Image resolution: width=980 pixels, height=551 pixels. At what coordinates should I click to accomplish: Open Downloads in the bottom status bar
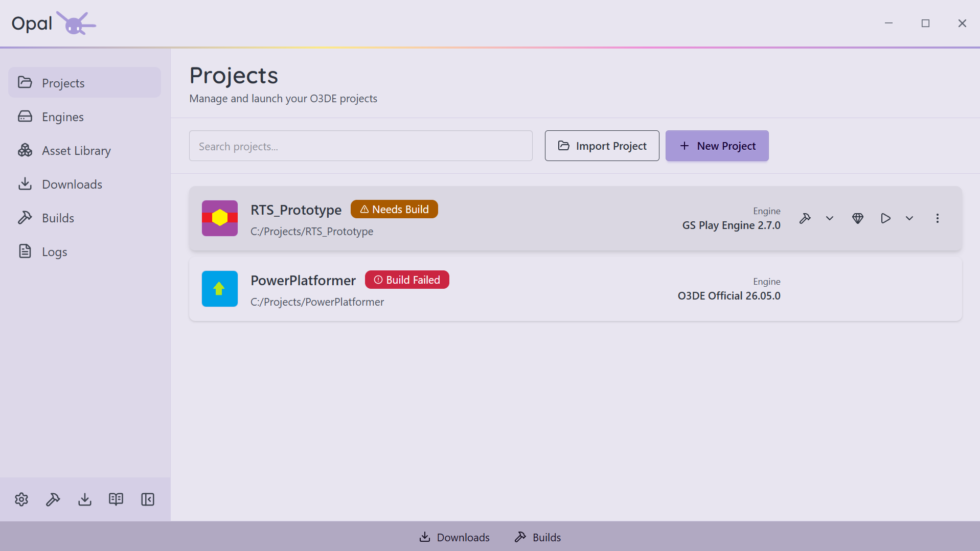pos(454,537)
